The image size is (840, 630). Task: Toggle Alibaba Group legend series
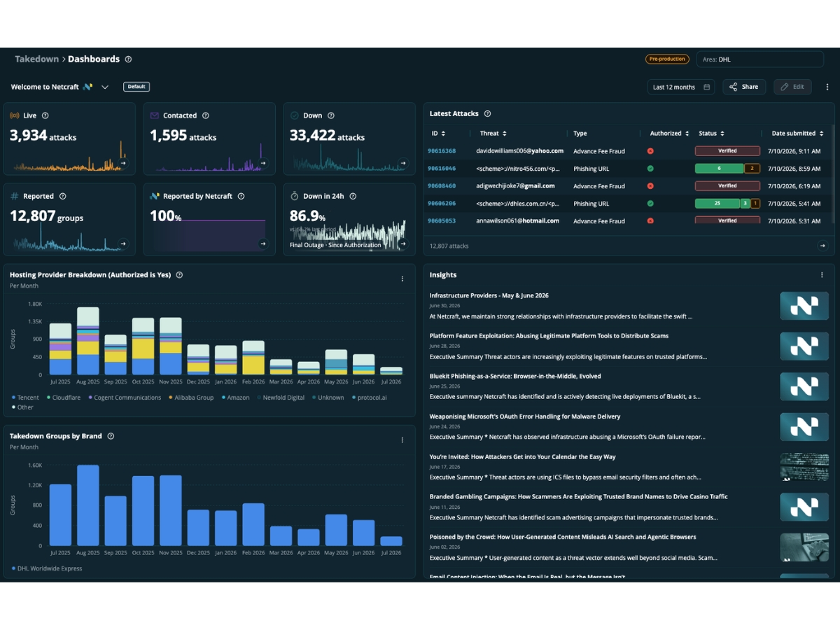click(190, 398)
